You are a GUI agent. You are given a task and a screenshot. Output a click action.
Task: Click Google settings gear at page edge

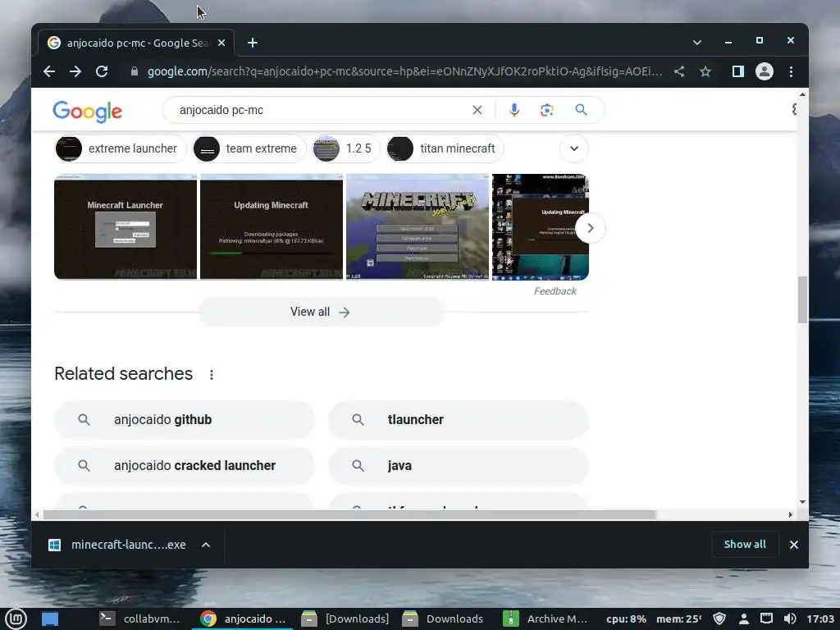[x=794, y=109]
